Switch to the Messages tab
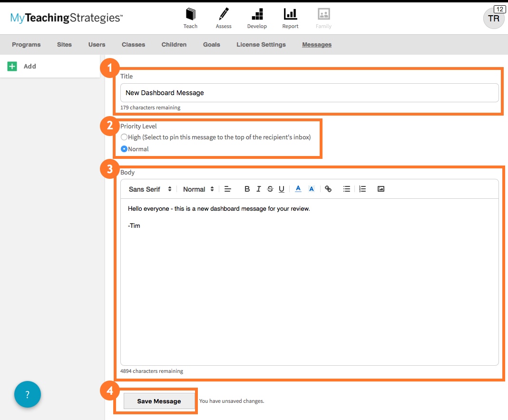The width and height of the screenshot is (508, 420). pyautogui.click(x=317, y=44)
